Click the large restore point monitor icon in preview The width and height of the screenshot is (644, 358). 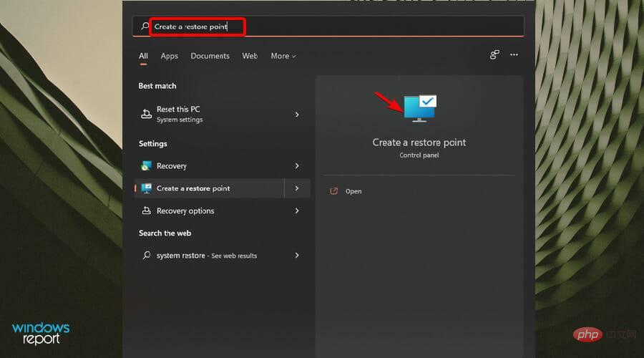[x=420, y=109]
